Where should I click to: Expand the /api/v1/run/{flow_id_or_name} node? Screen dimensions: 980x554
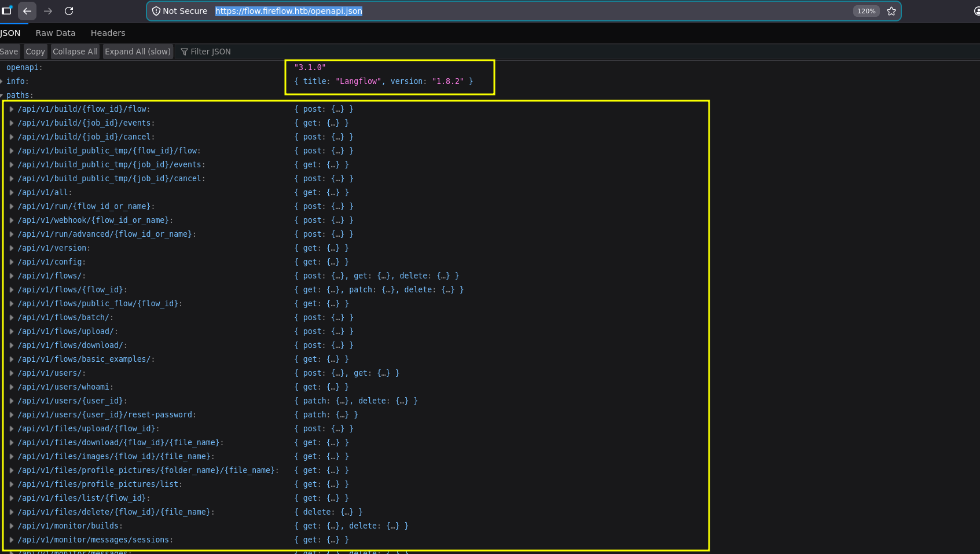point(12,206)
